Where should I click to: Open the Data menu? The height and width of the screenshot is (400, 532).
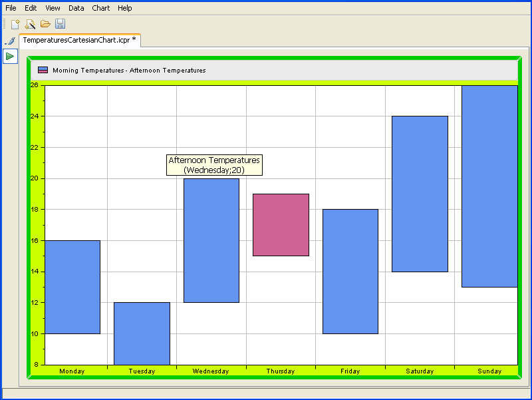pos(76,8)
